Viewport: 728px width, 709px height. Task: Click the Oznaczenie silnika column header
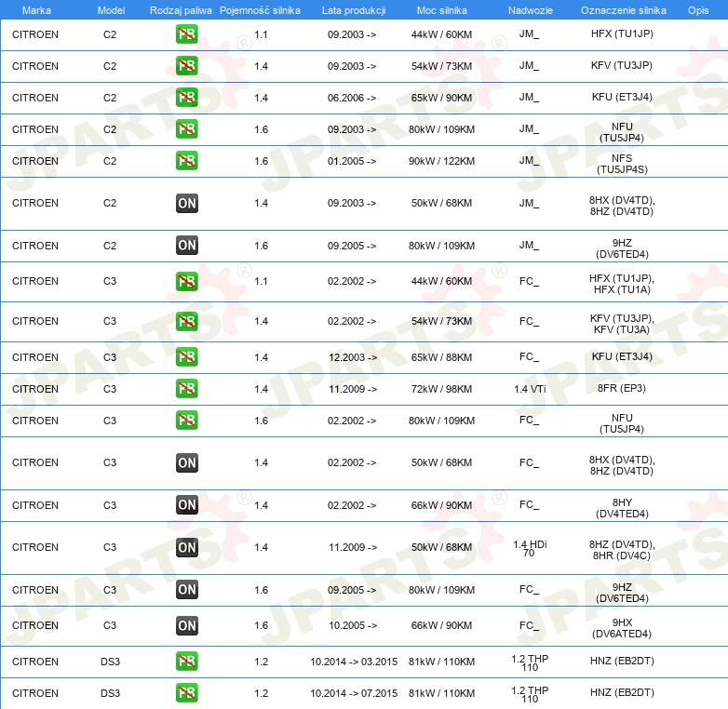coord(623,10)
